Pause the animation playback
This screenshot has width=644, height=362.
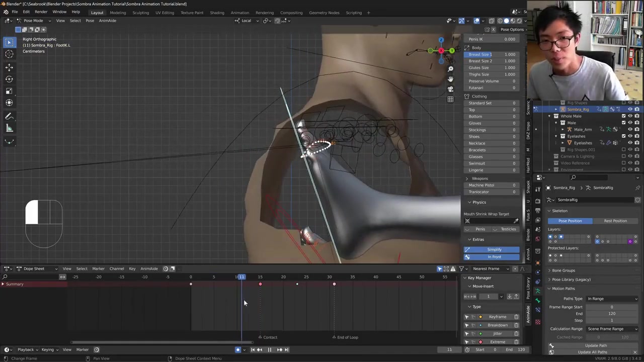[269, 350]
